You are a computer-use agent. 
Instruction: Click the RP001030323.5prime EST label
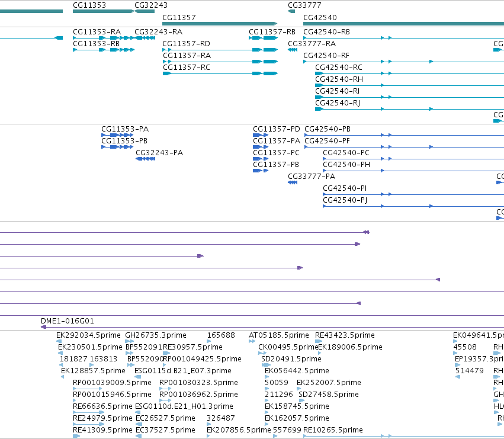coord(198,383)
